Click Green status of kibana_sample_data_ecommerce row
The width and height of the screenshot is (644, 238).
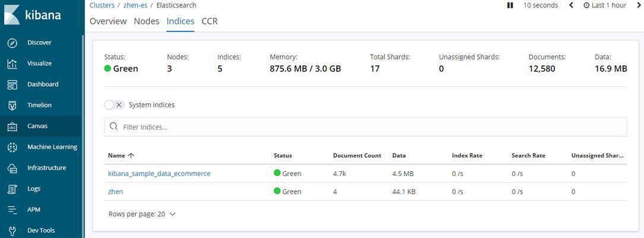coord(288,174)
